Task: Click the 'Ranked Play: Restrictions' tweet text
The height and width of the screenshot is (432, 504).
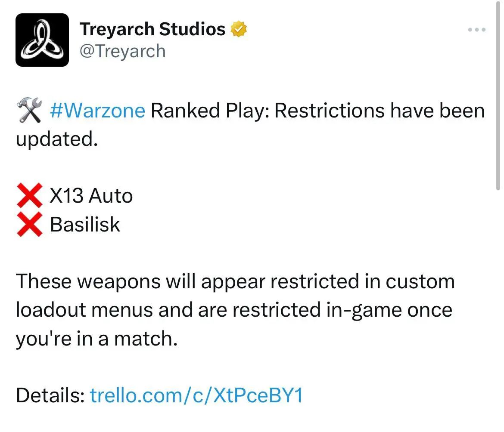Action: [x=268, y=111]
